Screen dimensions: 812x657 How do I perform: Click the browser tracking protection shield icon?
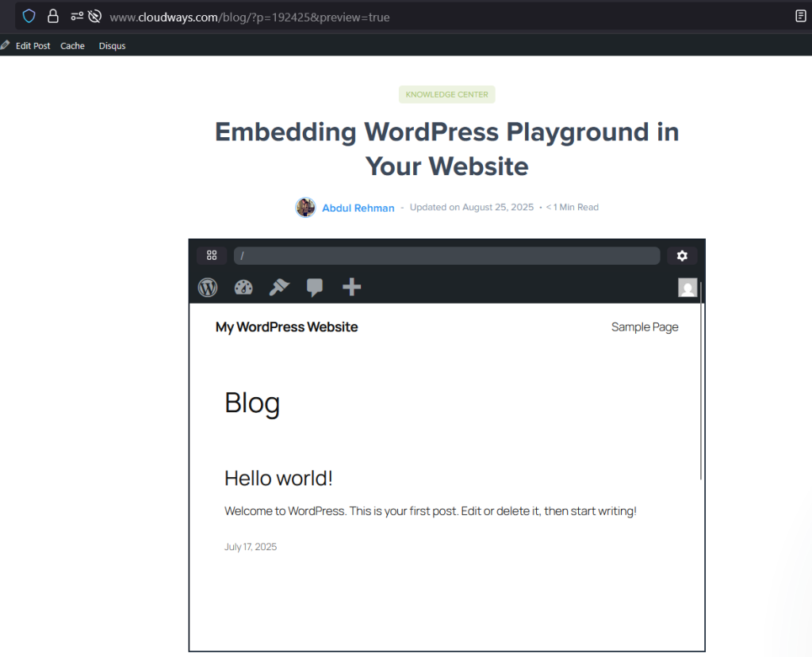point(29,17)
